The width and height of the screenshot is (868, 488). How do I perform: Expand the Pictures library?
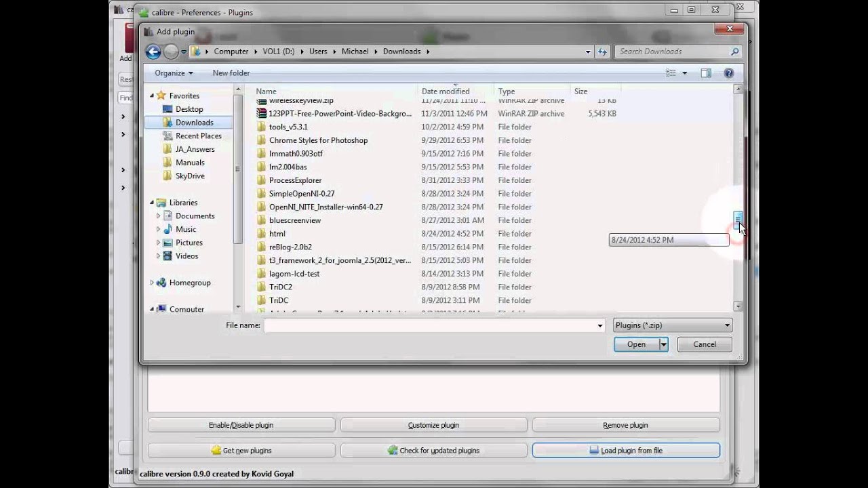tap(159, 243)
